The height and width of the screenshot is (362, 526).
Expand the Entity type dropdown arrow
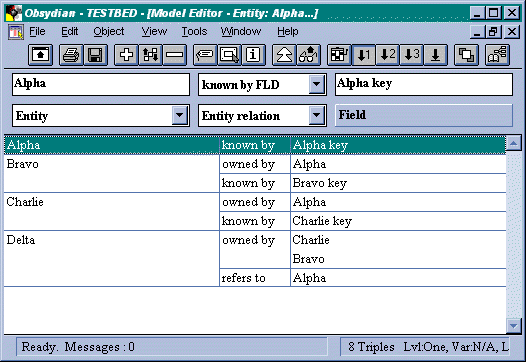click(179, 115)
